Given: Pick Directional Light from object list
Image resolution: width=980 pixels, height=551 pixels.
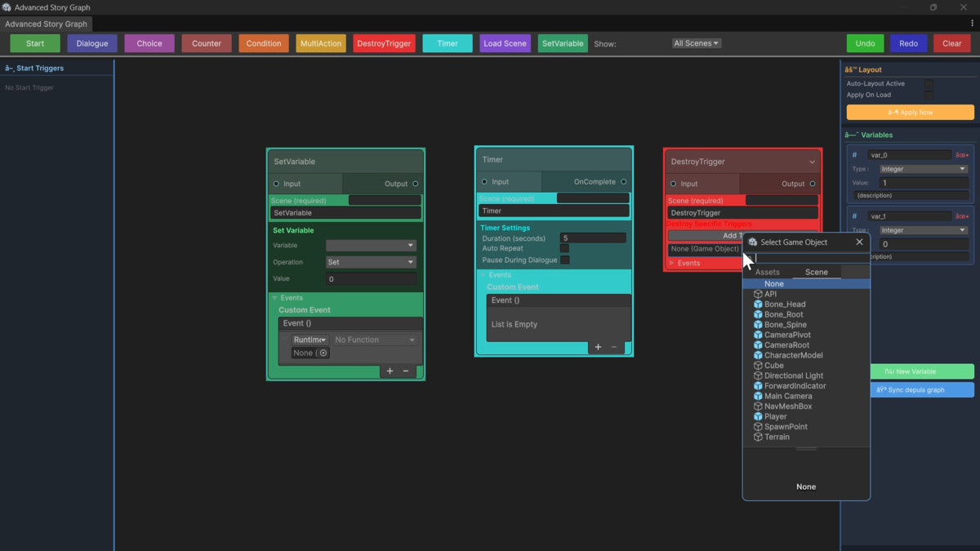Looking at the screenshot, I should [x=806, y=375].
